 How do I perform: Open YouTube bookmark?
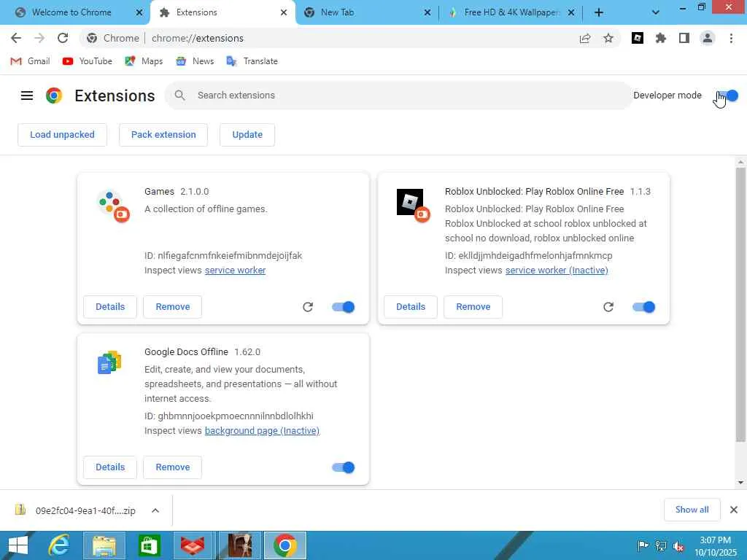[88, 61]
